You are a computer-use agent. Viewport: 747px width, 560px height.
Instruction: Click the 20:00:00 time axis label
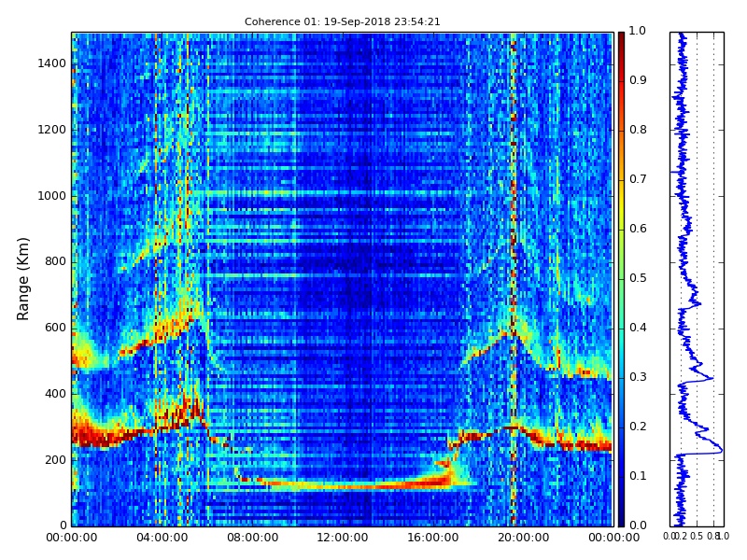coord(524,538)
